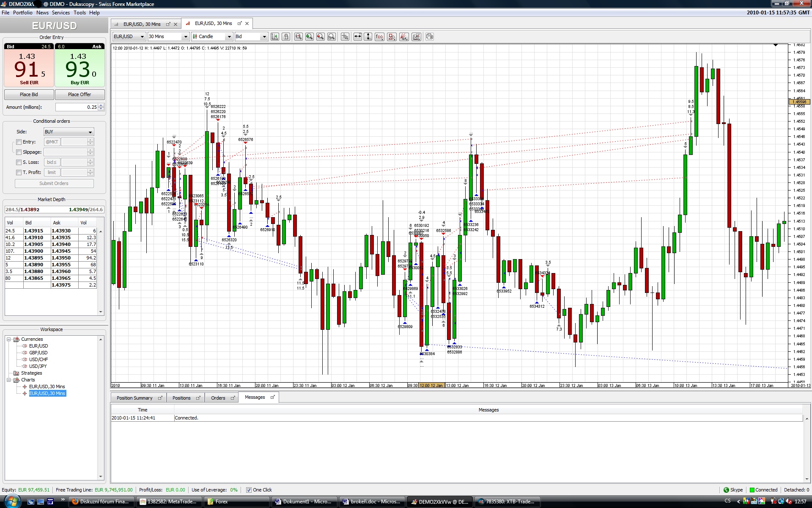The height and width of the screenshot is (508, 812).
Task: Click the lock chart icon
Action: pyautogui.click(x=286, y=37)
